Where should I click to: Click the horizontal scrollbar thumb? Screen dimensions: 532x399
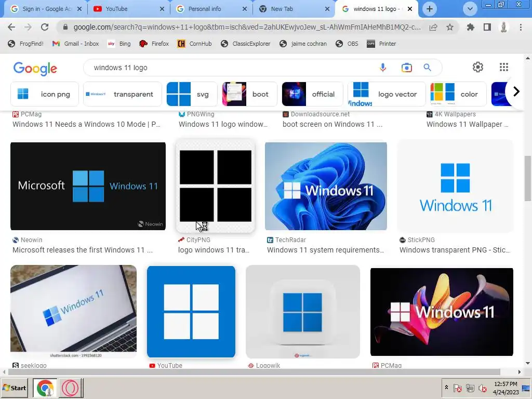click(x=254, y=372)
